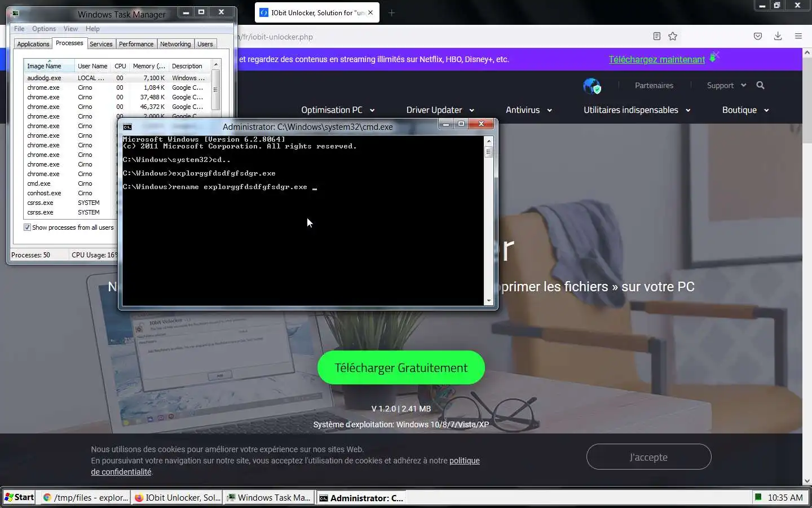Open the Help menu in Task Manager
This screenshot has height=508, width=812.
click(92, 29)
